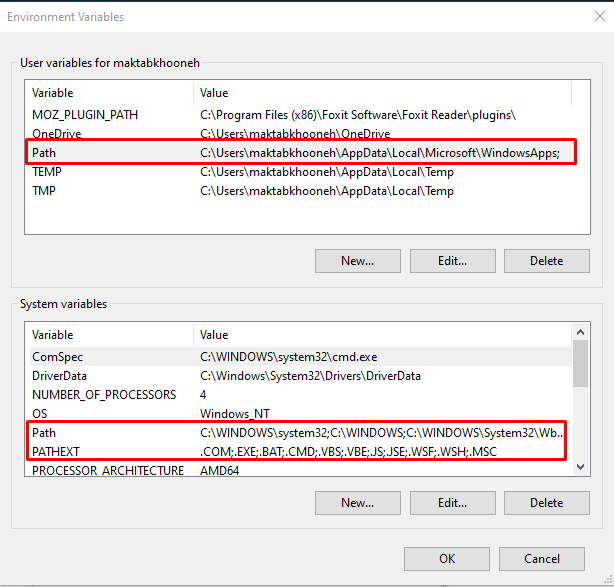The height and width of the screenshot is (587, 614).
Task: Select the NUMBER_OF_PROCESSORS system variable
Action: (x=103, y=395)
